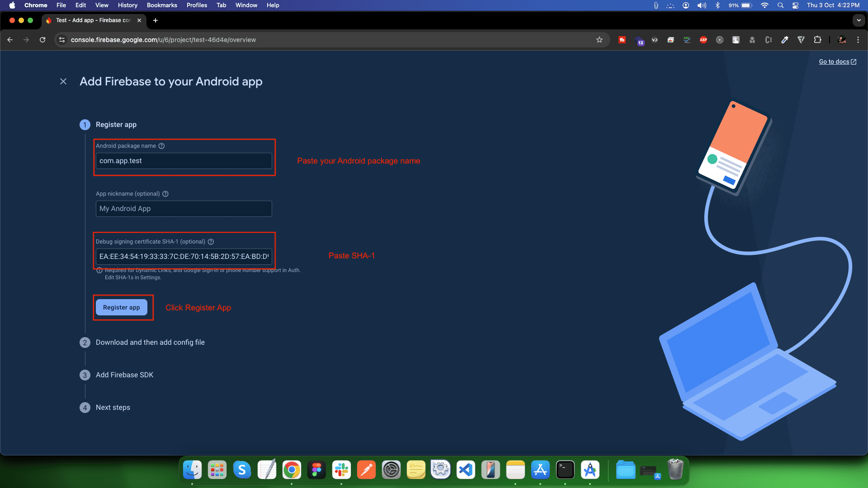Screen dimensions: 868x488
Task: Click the App nickname input field
Action: point(183,208)
